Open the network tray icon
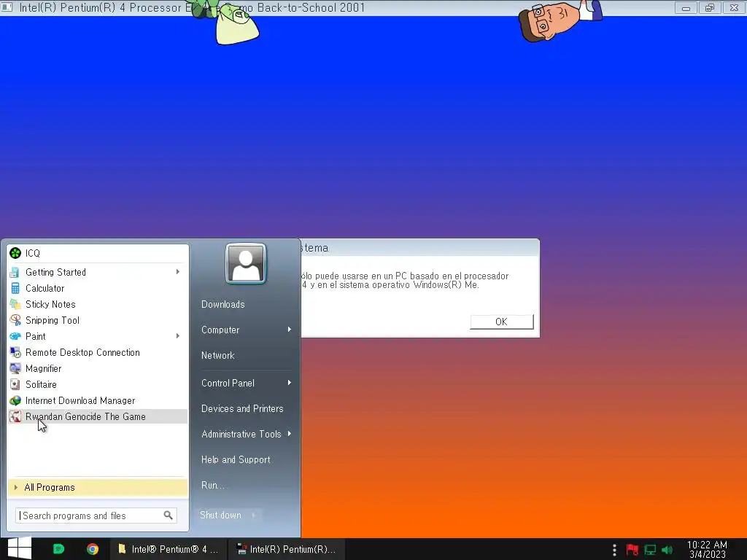 [x=650, y=550]
